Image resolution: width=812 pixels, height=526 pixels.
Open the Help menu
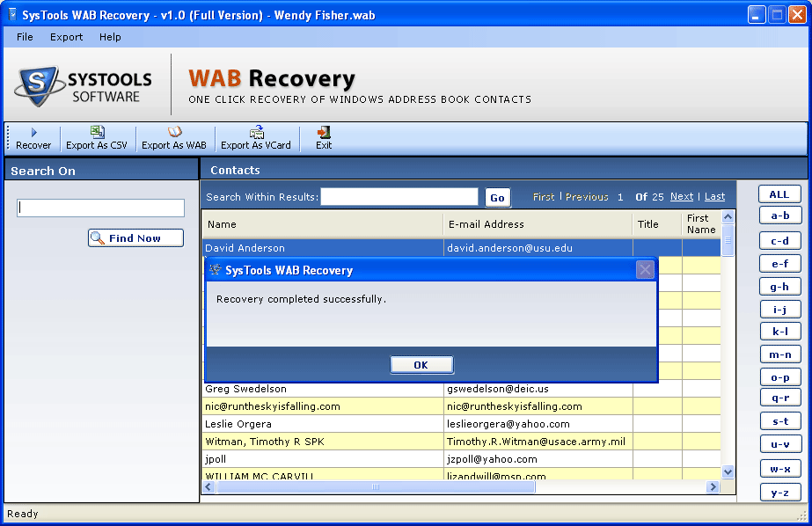pyautogui.click(x=110, y=37)
